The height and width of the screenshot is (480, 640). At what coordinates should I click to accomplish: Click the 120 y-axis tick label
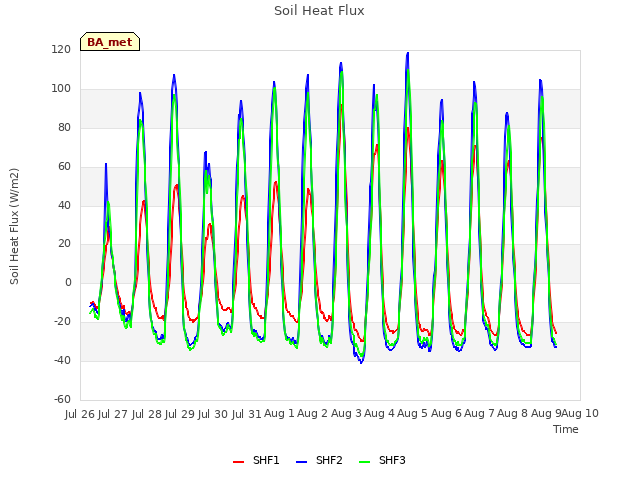pos(61,50)
